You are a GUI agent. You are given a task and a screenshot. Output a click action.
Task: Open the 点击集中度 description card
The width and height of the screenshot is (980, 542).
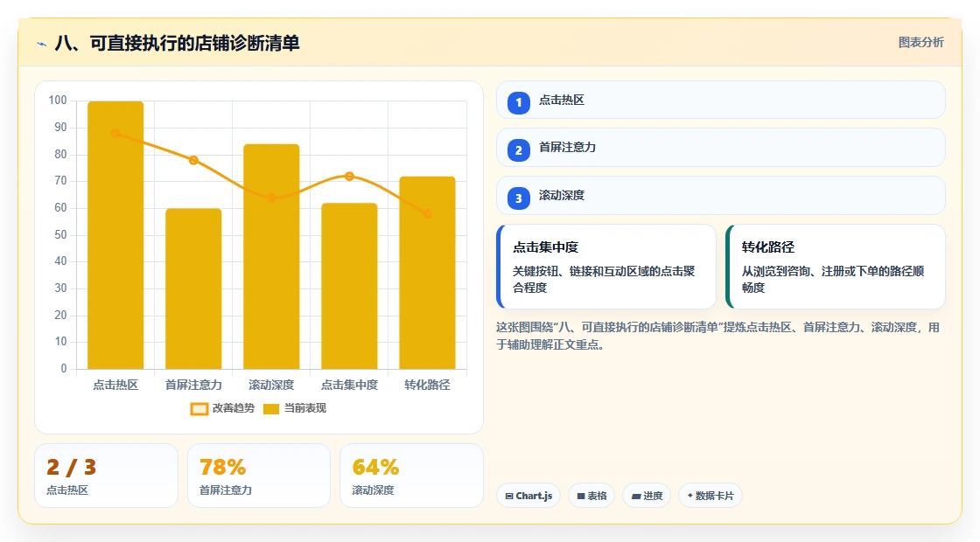click(606, 267)
